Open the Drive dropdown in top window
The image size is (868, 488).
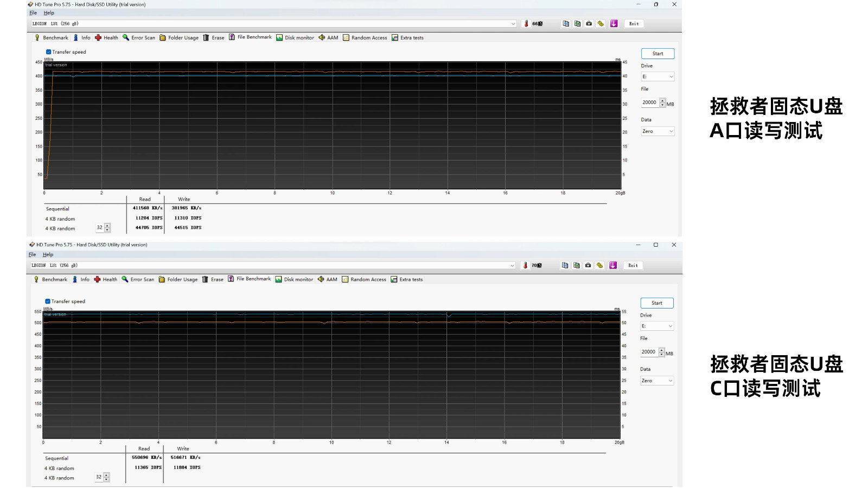tap(658, 77)
